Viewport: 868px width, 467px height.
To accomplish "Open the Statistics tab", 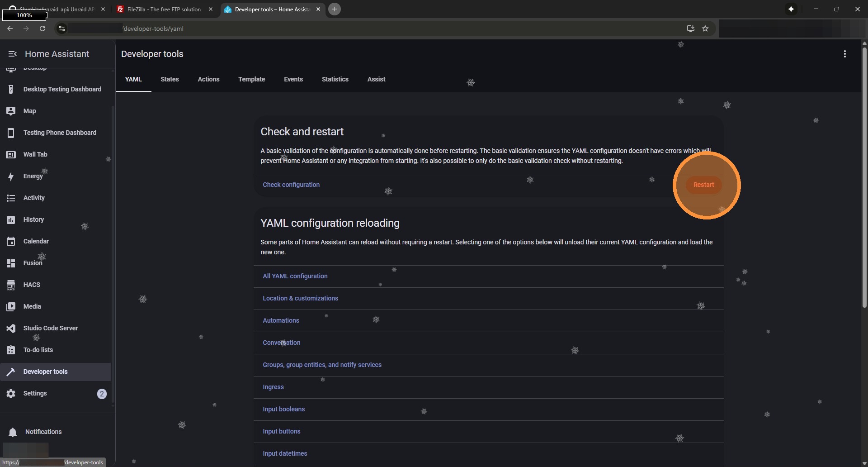I will pyautogui.click(x=335, y=79).
